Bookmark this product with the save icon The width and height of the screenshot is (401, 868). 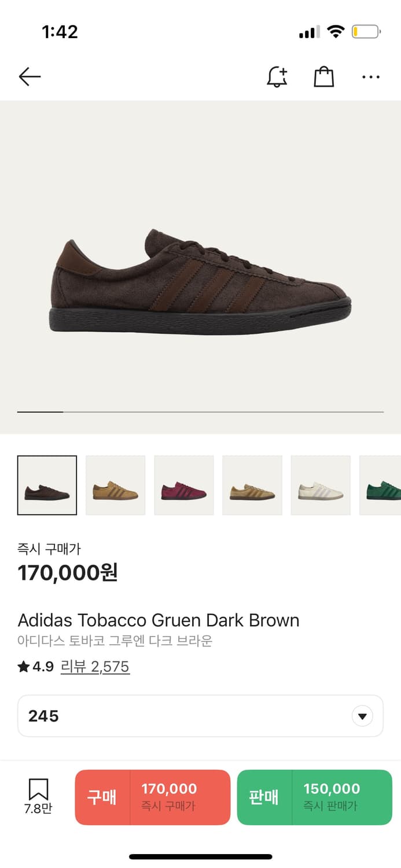(38, 795)
